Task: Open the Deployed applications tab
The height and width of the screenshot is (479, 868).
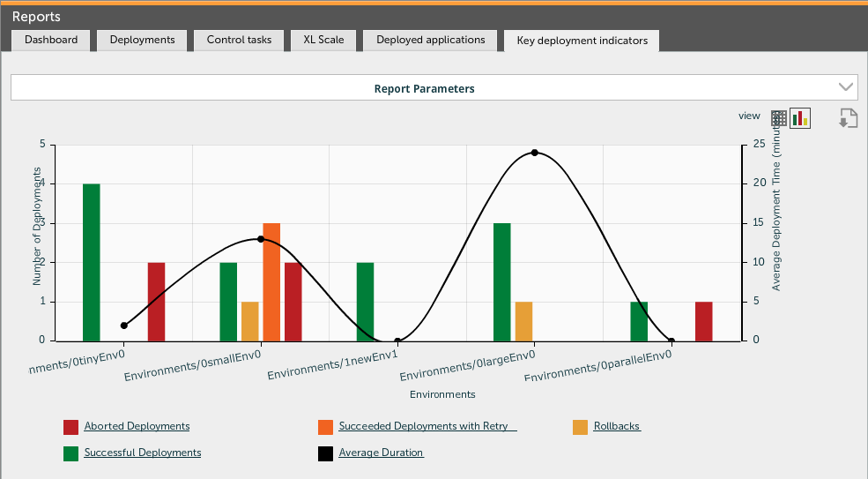Action: tap(430, 40)
